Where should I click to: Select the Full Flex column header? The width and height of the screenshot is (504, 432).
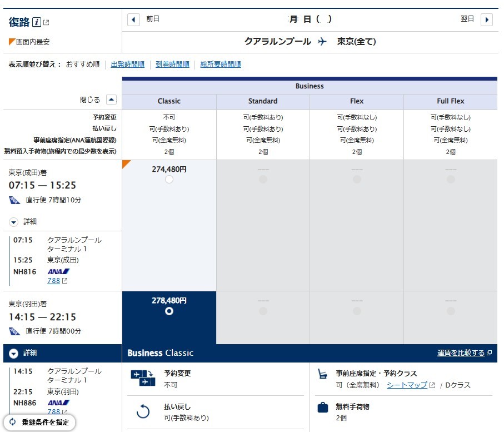click(451, 101)
